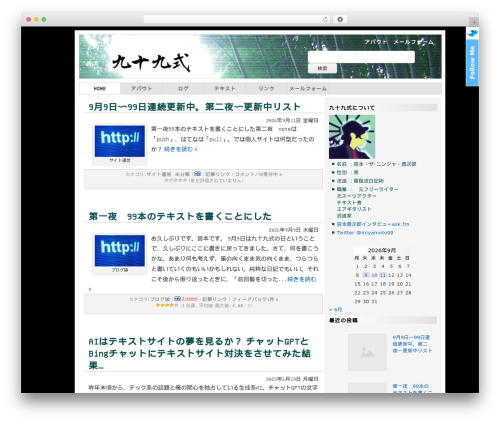Rate the first post using its empty stars
500x423 pixels.
(x=176, y=180)
